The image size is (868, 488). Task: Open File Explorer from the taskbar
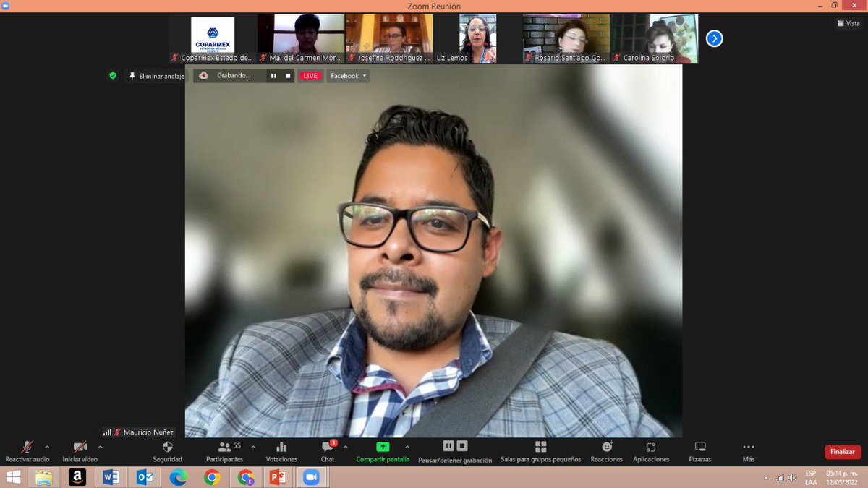point(44,477)
